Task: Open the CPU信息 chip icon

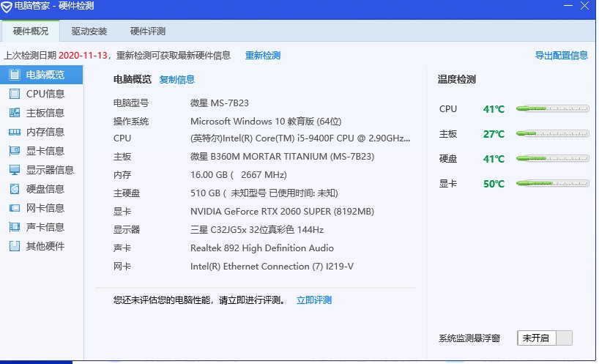Action: tap(14, 94)
